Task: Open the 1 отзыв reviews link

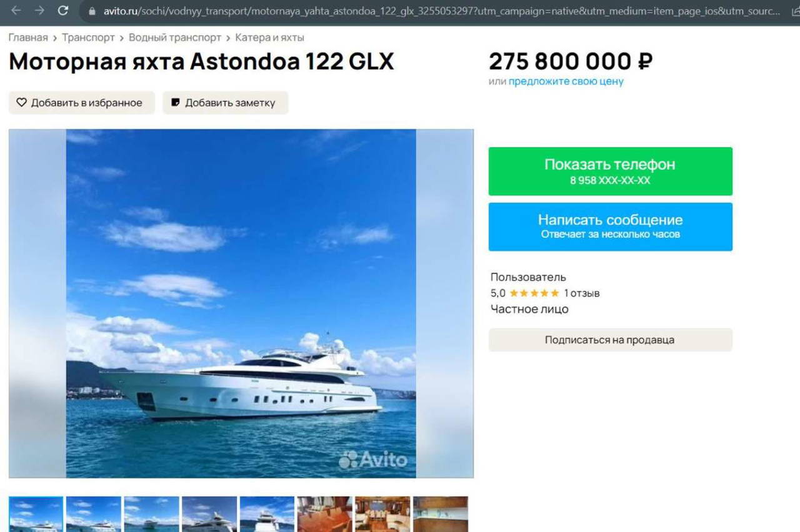Action: coord(581,293)
